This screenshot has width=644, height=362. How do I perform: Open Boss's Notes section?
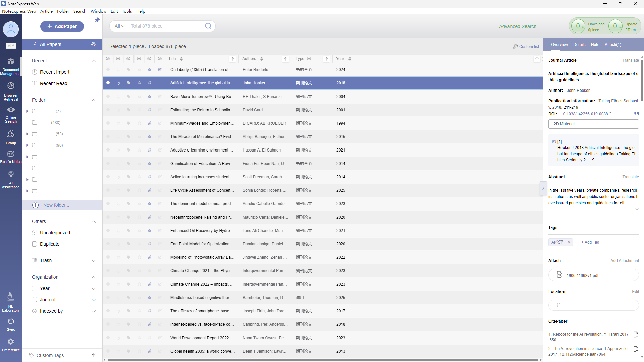[11, 157]
